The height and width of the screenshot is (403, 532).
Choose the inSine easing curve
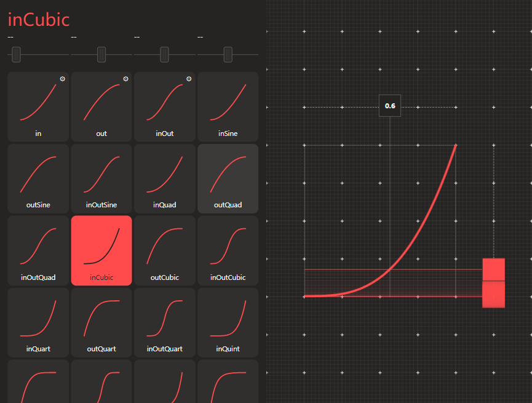tap(228, 106)
